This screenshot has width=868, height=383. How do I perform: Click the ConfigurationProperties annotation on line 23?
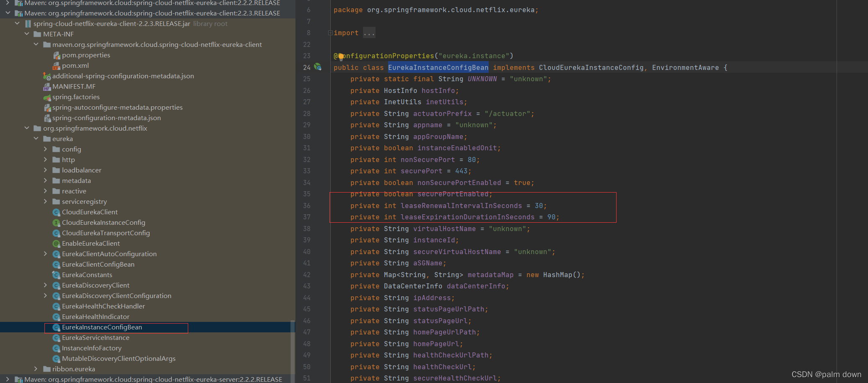point(383,56)
